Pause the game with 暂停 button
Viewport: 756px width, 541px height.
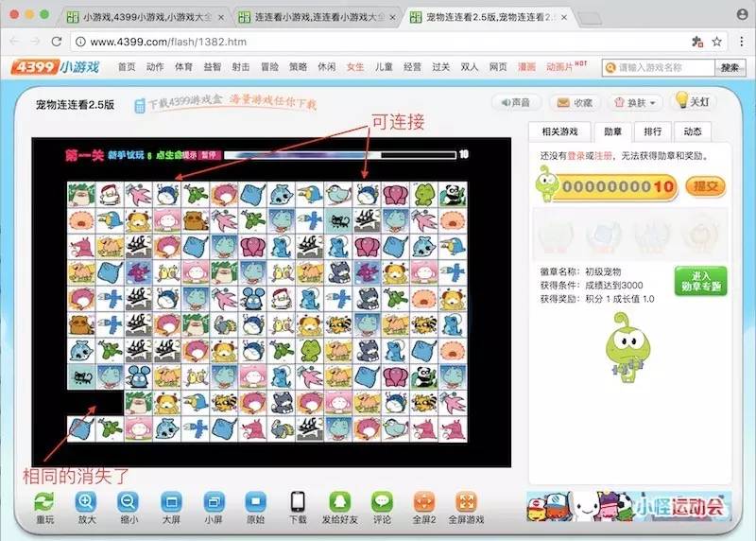point(209,154)
